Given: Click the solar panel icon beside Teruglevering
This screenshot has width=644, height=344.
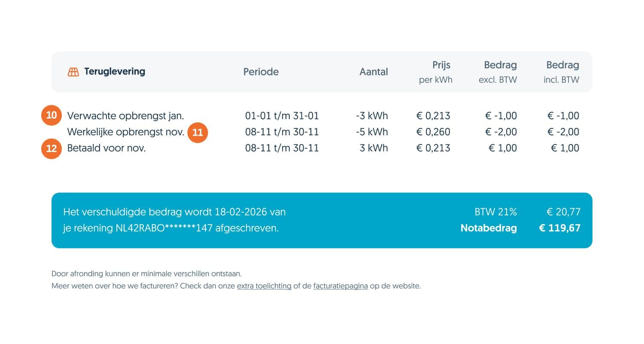Looking at the screenshot, I should (73, 72).
